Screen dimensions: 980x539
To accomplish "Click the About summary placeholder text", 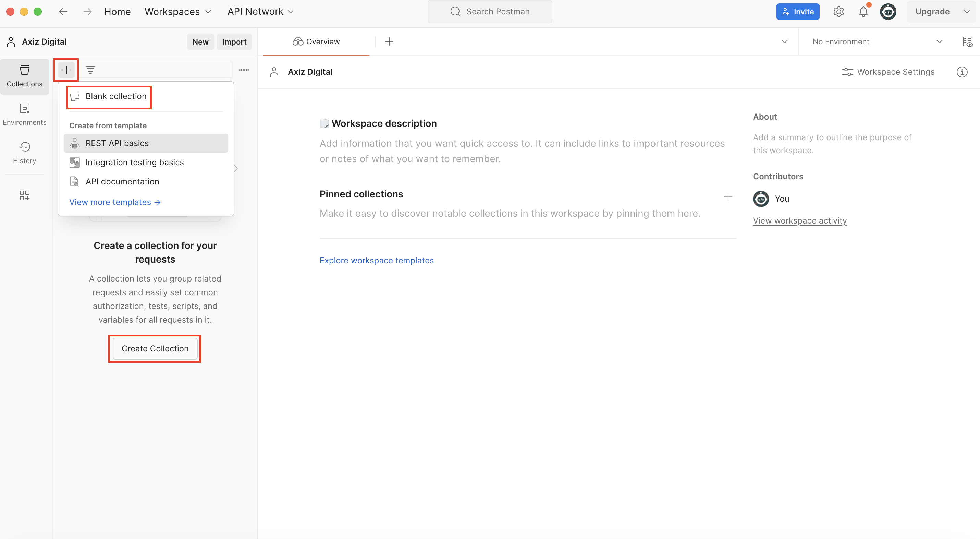I will point(832,144).
